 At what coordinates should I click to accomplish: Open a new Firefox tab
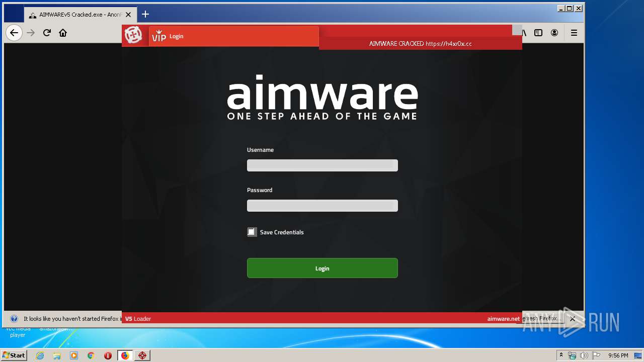pyautogui.click(x=145, y=14)
